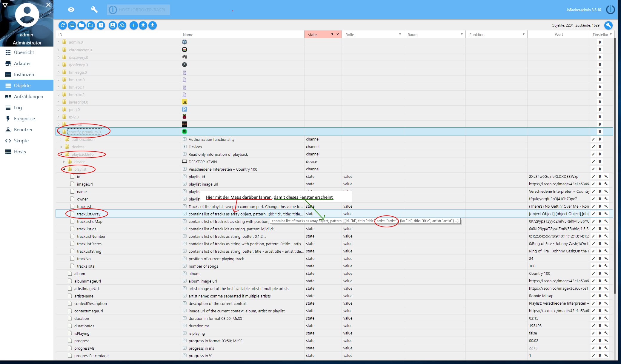
Task: Click the pencil edit icon for trackNo
Action: (593, 259)
